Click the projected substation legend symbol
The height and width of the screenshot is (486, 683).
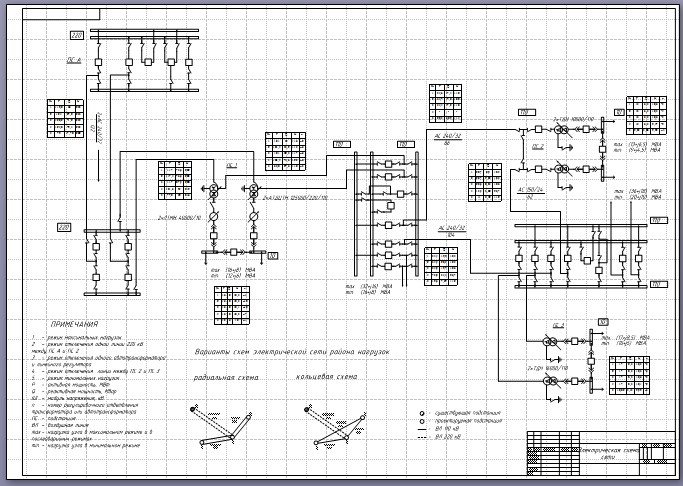coord(423,421)
